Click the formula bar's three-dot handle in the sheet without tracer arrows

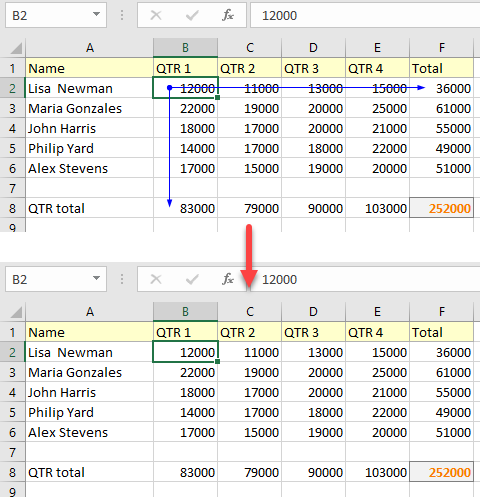click(x=122, y=279)
